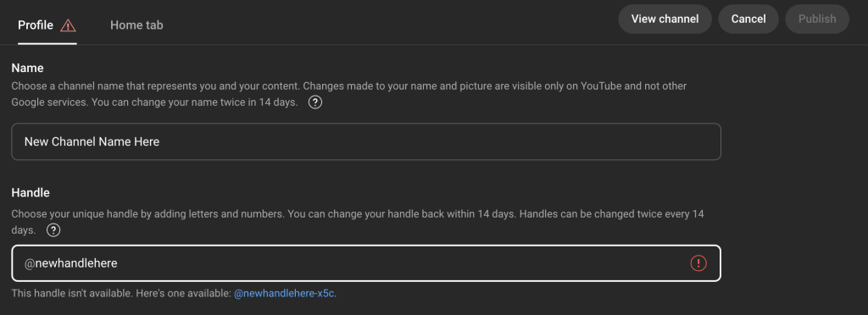Screen dimensions: 868x315
Task: Switch to the Profile tab
Action: [36, 25]
